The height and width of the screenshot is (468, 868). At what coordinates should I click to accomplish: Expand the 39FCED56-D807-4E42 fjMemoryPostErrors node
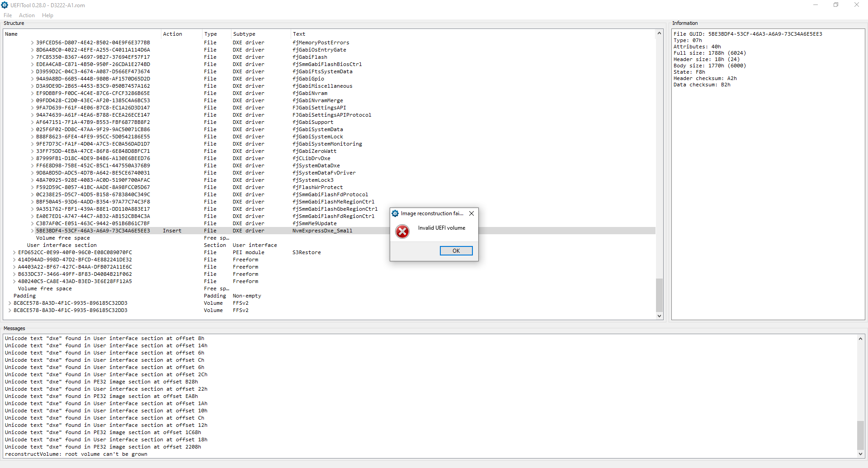coord(32,43)
